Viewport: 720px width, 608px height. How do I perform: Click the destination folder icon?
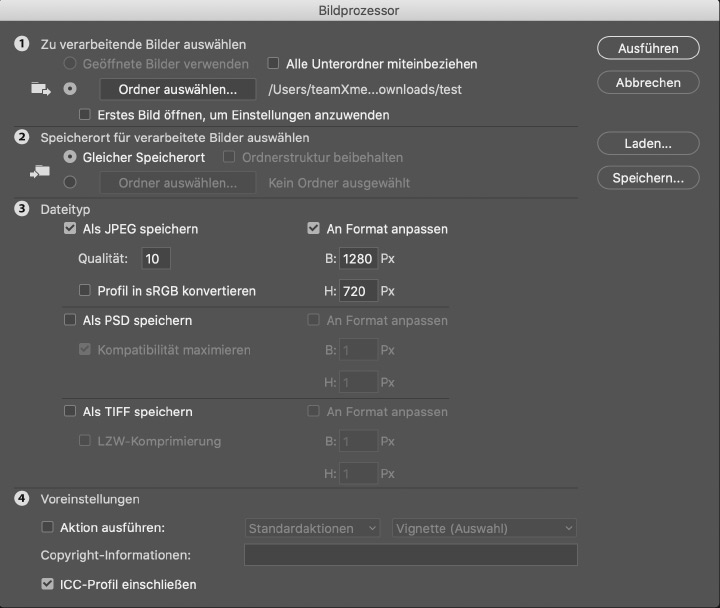coord(40,172)
